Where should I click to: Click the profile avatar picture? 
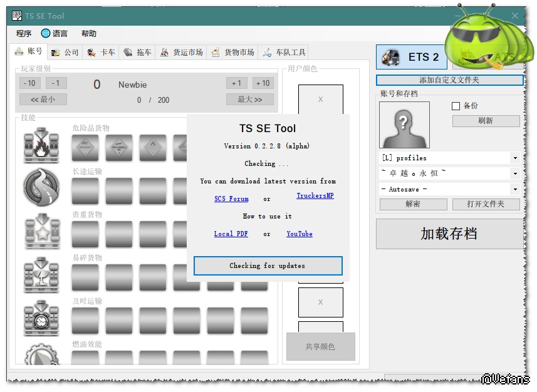(x=404, y=125)
